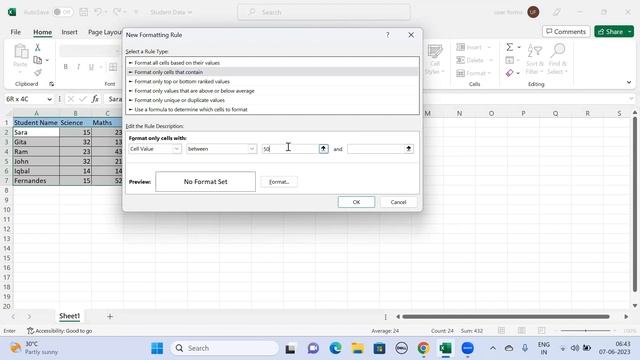Click the Format... button
Viewport: 640px width, 360px height.
[x=279, y=182]
